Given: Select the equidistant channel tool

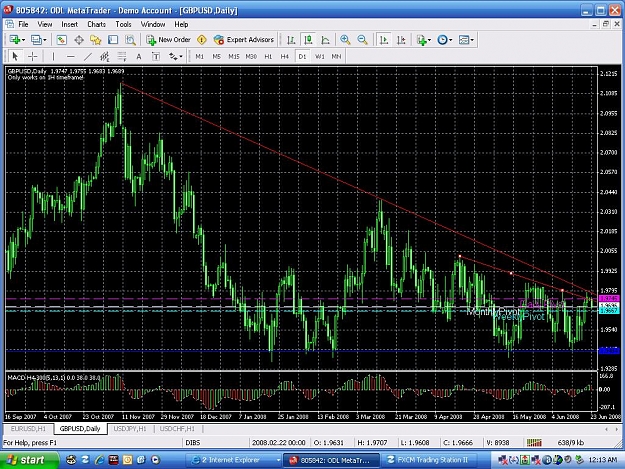Looking at the screenshot, I should tap(104, 57).
